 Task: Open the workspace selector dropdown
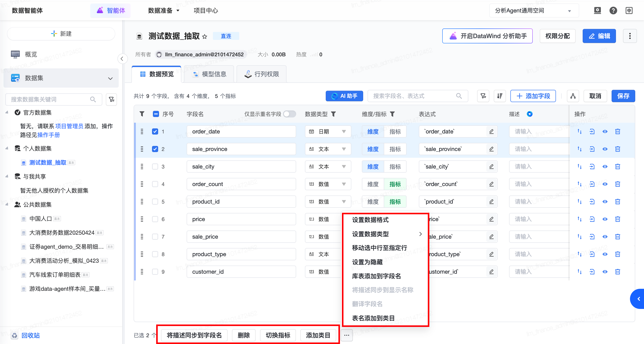(x=534, y=11)
